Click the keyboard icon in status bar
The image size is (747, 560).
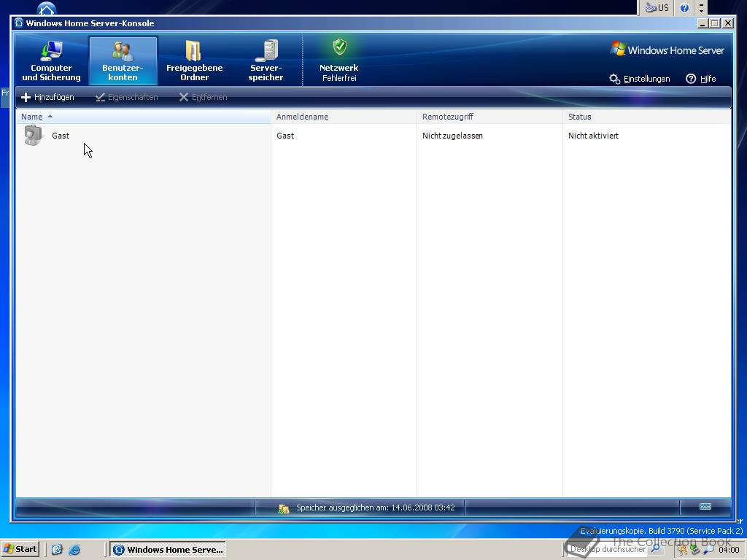click(705, 506)
